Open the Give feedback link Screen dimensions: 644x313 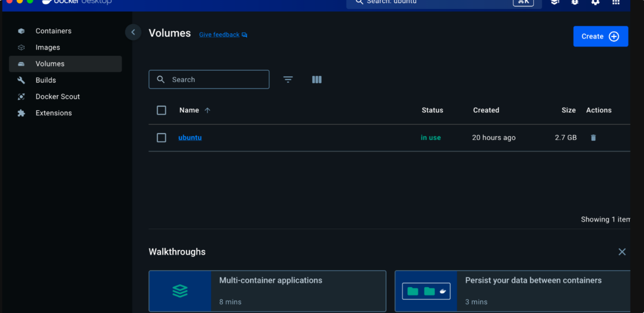pyautogui.click(x=219, y=34)
